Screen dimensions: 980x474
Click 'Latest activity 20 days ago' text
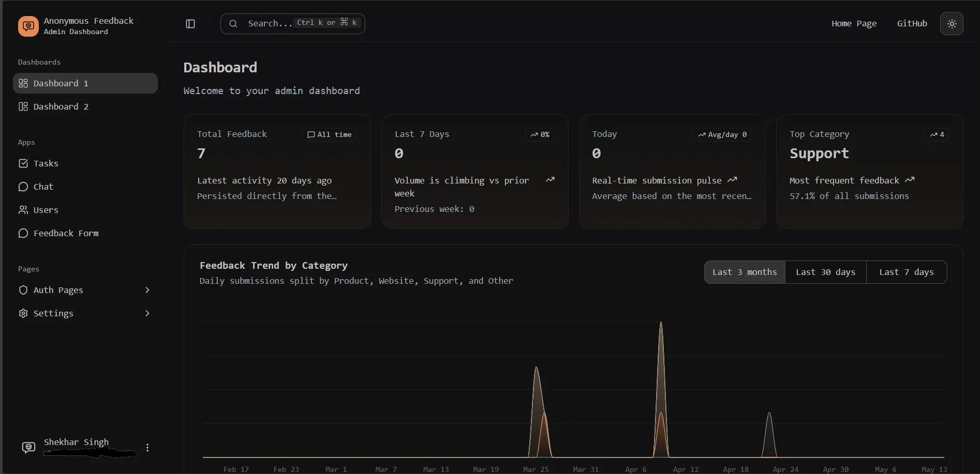click(264, 180)
